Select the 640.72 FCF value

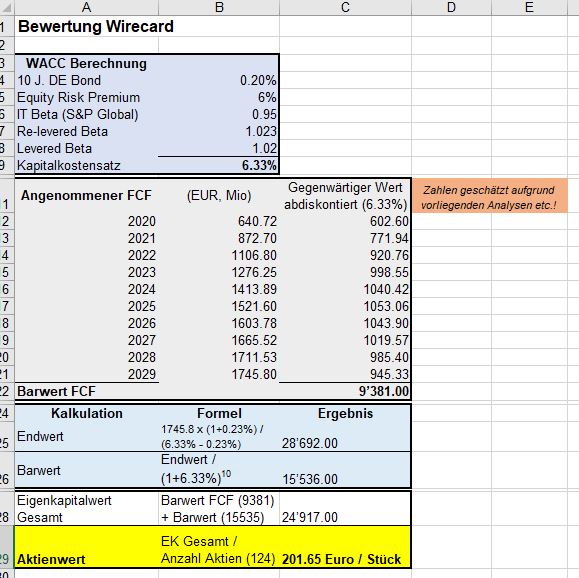click(x=219, y=222)
